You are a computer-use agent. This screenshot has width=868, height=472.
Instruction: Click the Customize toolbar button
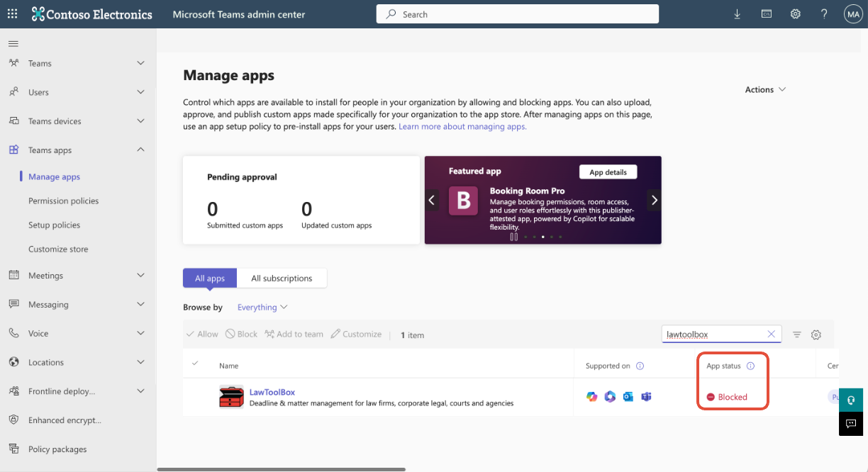tap(356, 335)
